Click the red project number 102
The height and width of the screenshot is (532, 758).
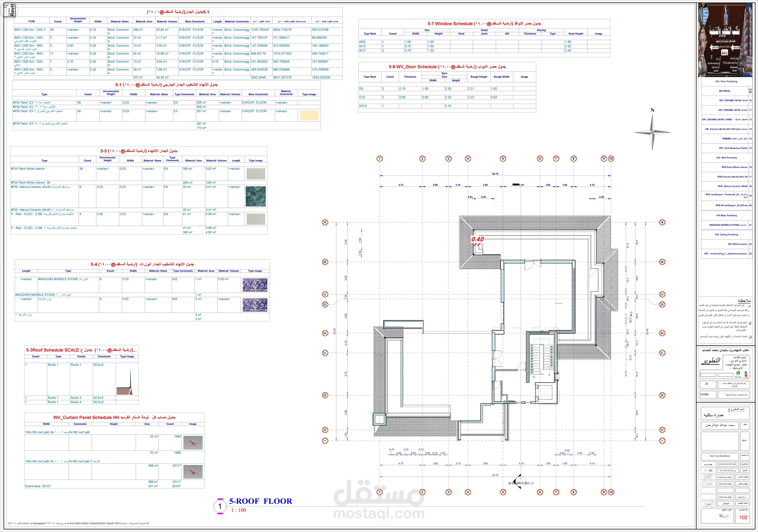pos(744,517)
